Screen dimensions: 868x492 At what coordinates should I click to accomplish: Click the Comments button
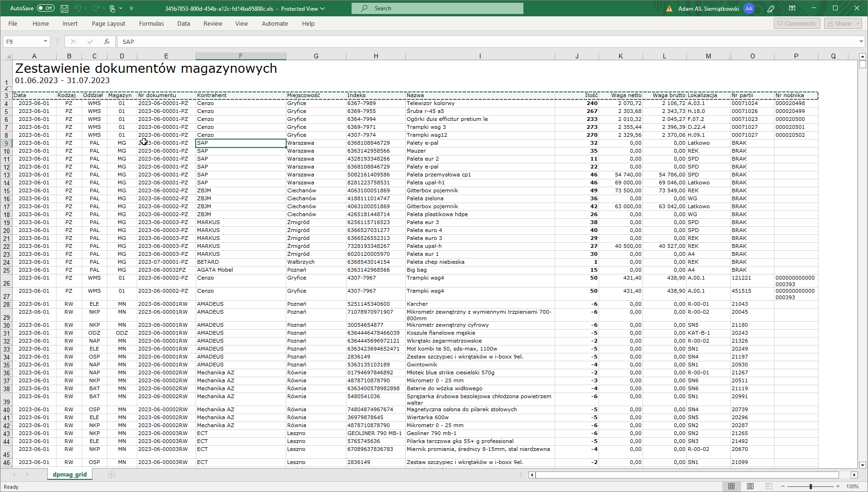(x=797, y=24)
